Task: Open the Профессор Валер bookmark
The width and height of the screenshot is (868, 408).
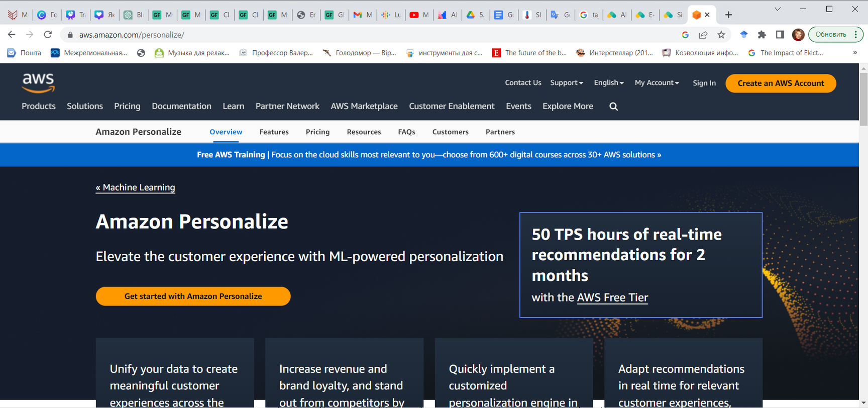Action: 276,53
